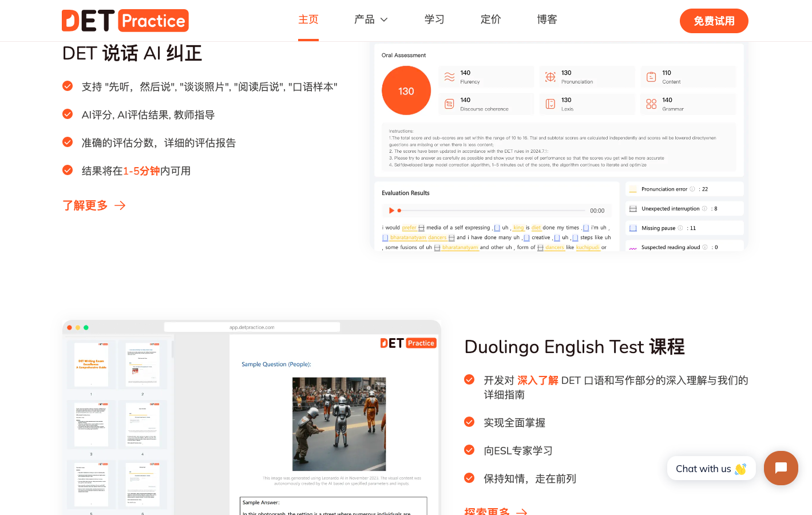812x515 pixels.
Task: Go to the 定价 page
Action: pos(490,19)
